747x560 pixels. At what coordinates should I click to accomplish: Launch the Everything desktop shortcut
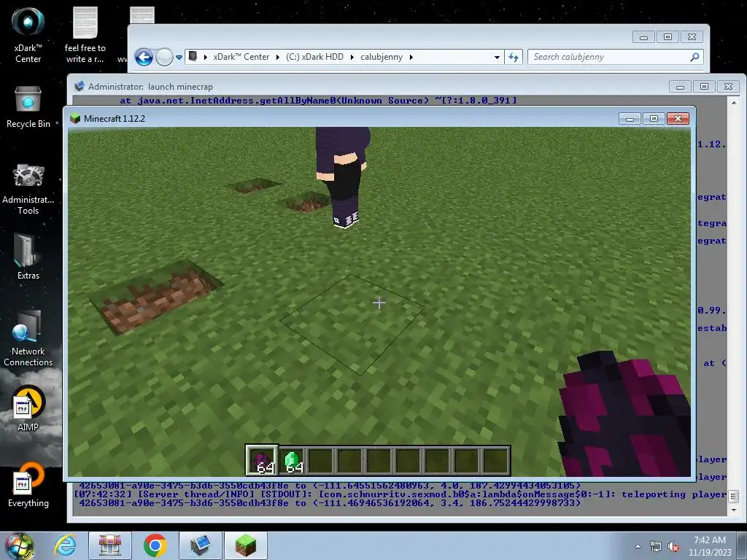28,485
